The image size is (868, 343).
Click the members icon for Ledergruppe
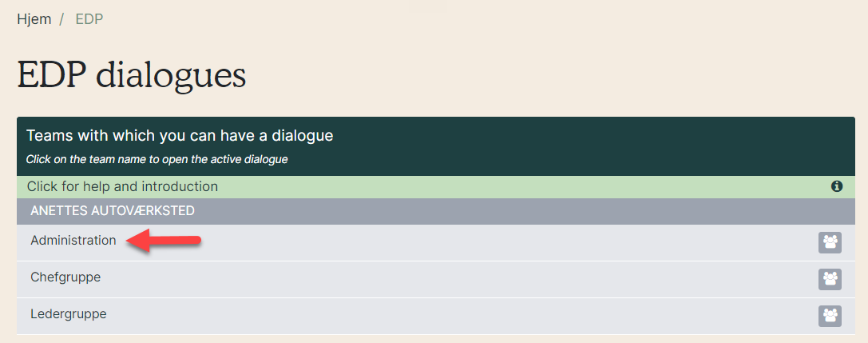[830, 316]
